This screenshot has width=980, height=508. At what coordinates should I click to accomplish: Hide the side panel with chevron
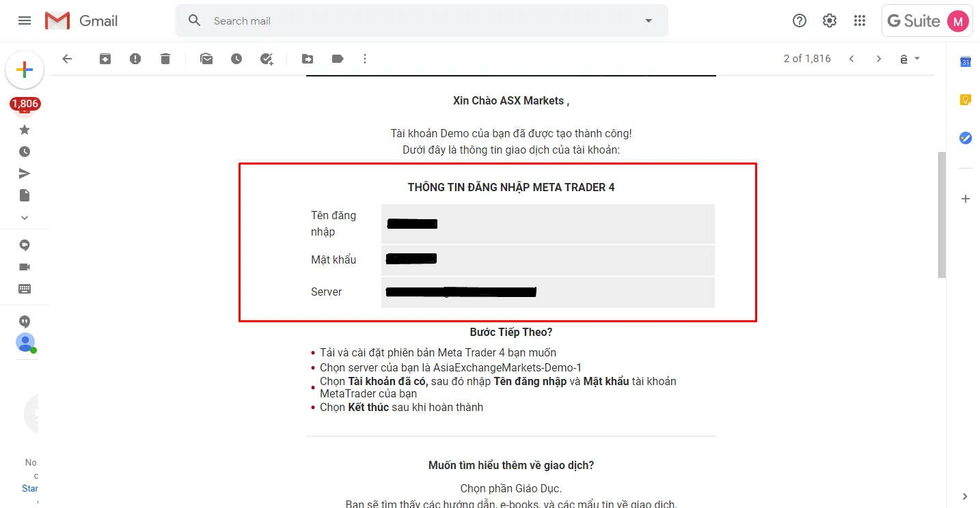966,496
